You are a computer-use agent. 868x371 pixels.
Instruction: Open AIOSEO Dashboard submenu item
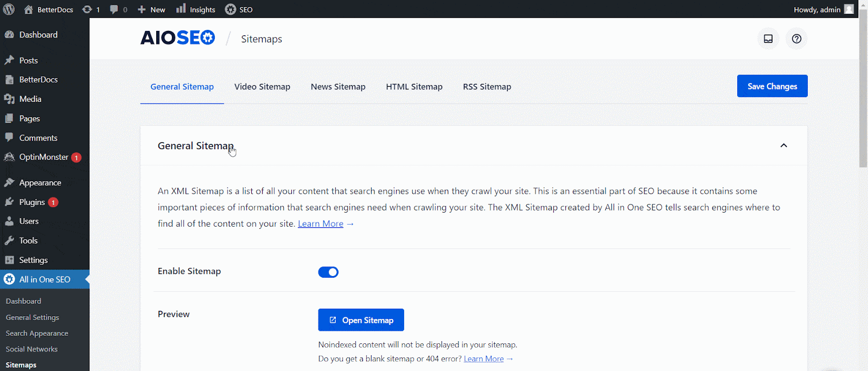tap(23, 301)
